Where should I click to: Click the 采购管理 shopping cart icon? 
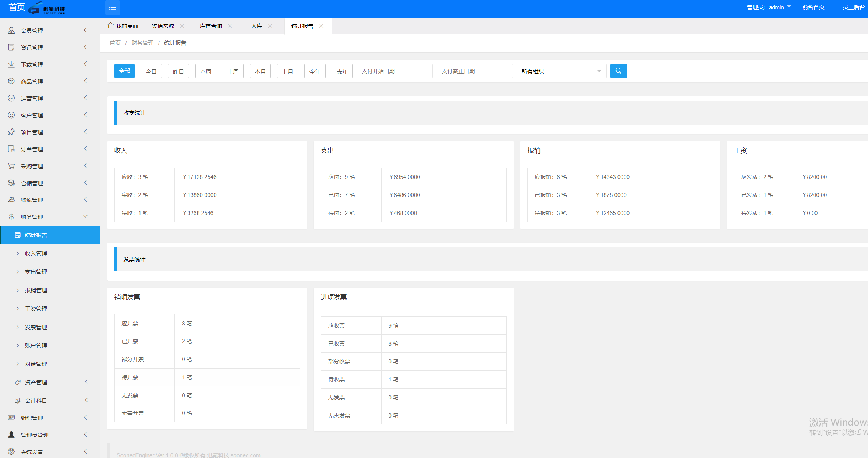[11, 166]
